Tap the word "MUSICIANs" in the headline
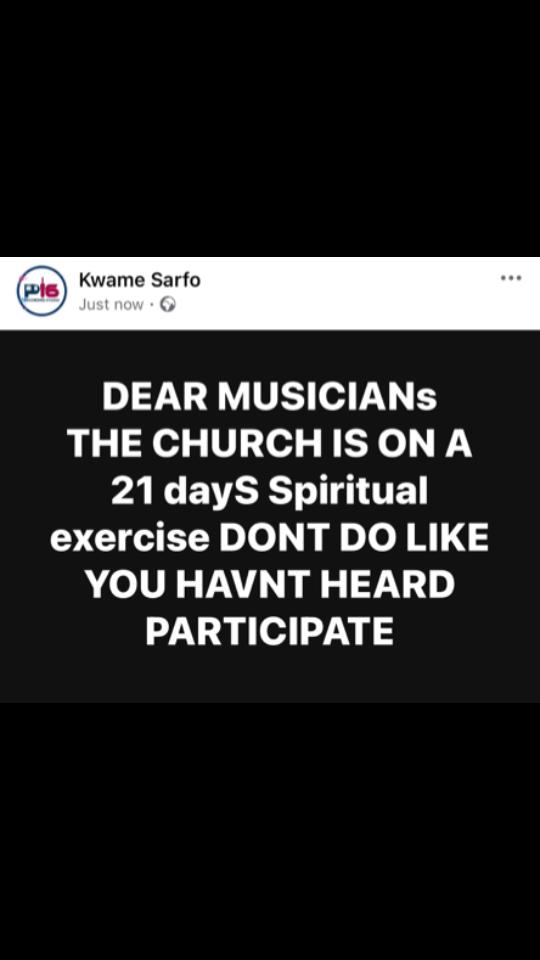540x960 pixels. pyautogui.click(x=328, y=399)
